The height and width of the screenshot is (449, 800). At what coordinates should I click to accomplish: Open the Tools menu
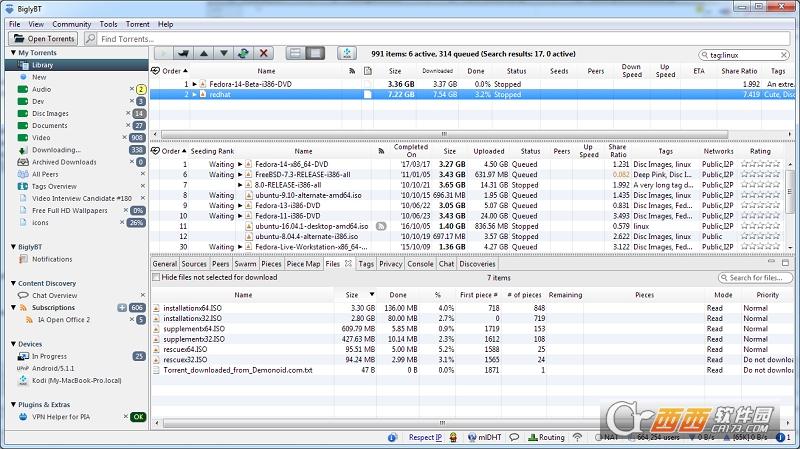[x=108, y=24]
